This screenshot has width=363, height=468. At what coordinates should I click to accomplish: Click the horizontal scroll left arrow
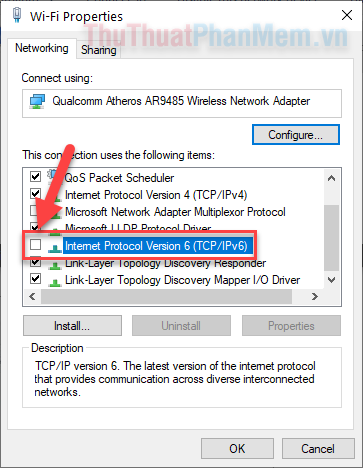click(32, 296)
